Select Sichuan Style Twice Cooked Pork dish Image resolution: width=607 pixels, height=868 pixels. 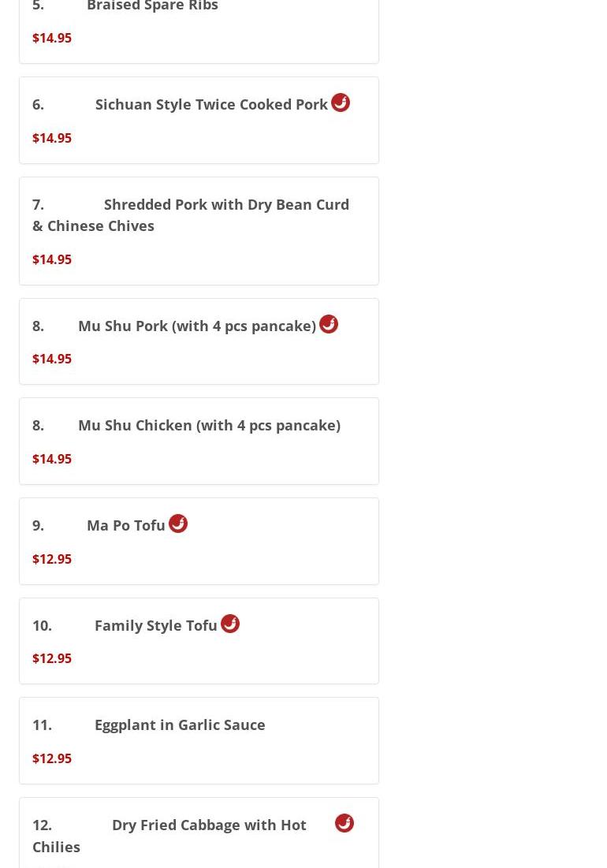coord(199,120)
